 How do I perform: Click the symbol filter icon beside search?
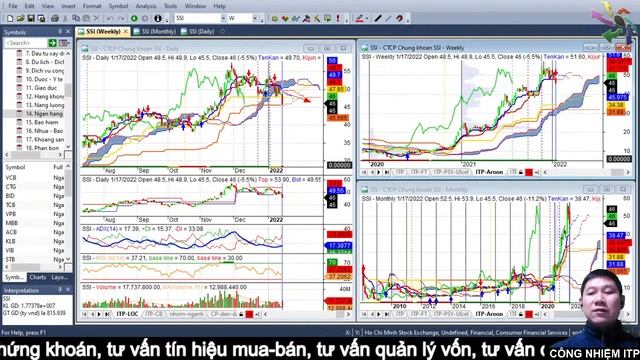pyautogui.click(x=64, y=43)
